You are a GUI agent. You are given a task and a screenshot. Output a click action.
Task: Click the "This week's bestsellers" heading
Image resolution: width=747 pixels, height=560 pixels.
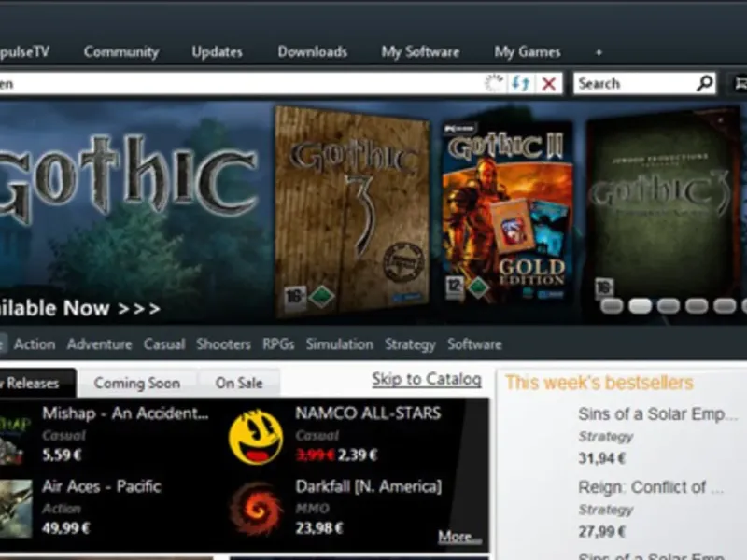tap(599, 383)
